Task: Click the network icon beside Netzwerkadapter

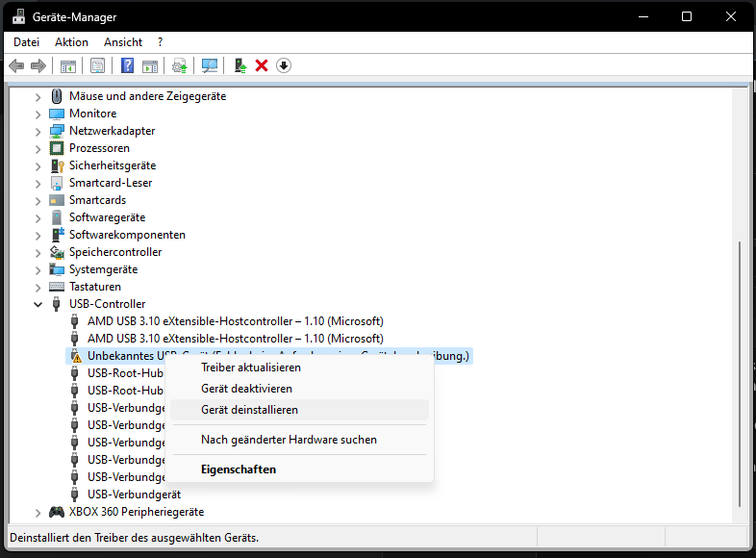Action: pyautogui.click(x=57, y=131)
